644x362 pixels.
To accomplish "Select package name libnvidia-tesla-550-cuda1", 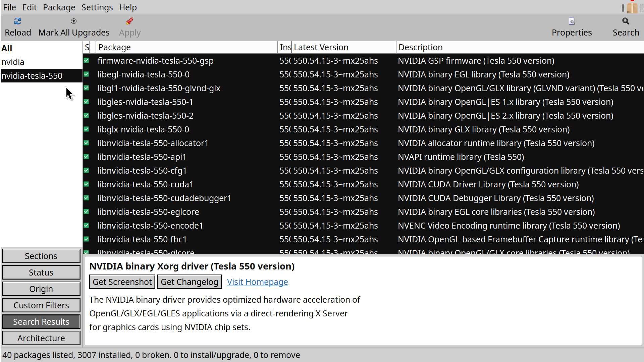I will coord(146,184).
